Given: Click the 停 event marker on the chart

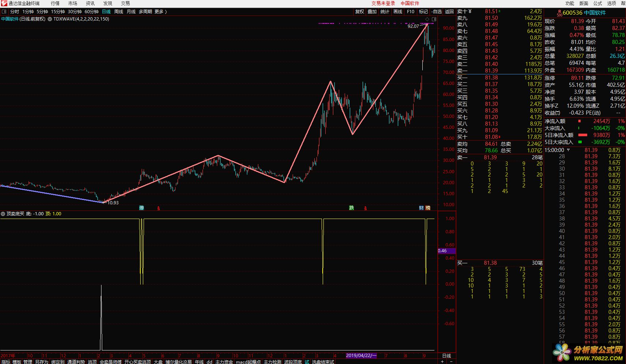Looking at the screenshot, I should coord(142,208).
